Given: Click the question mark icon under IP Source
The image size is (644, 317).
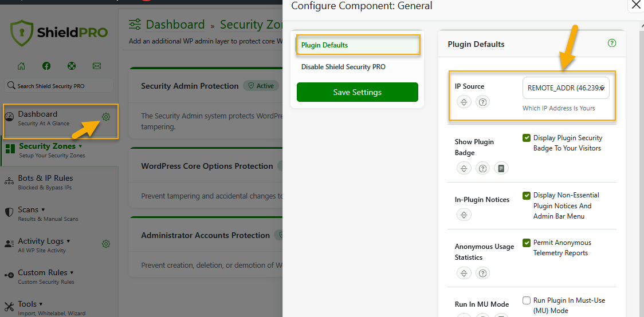Looking at the screenshot, I should pos(483,102).
